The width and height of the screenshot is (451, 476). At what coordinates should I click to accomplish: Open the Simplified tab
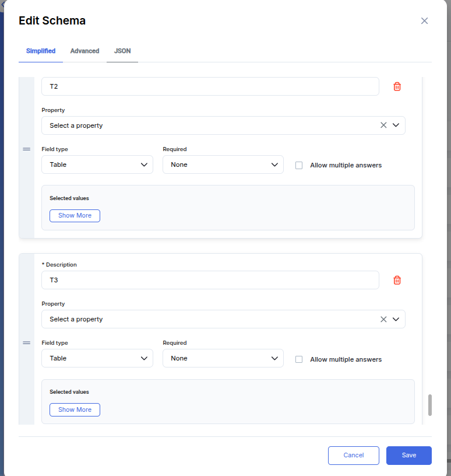coord(41,51)
